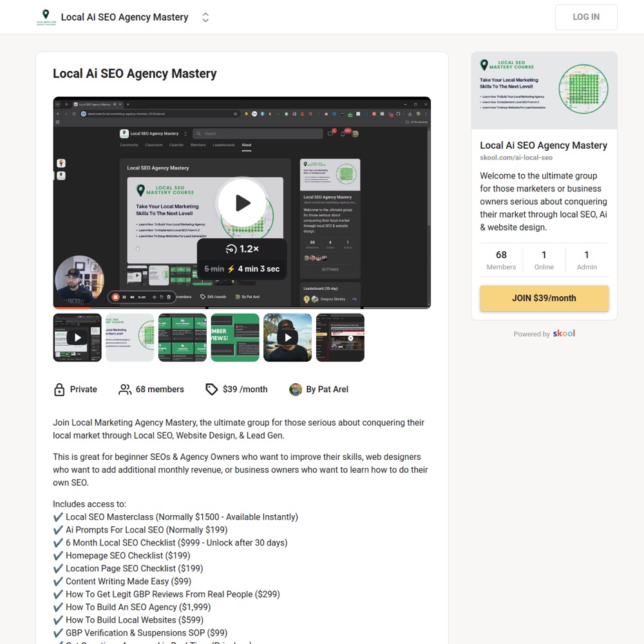The image size is (644, 644).
Task: Click the 68 members label
Action: tap(160, 390)
